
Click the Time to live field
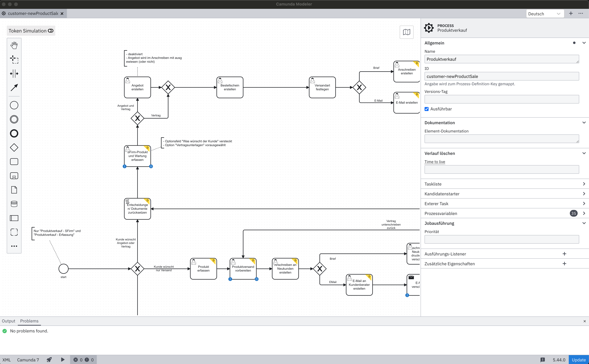click(502, 169)
